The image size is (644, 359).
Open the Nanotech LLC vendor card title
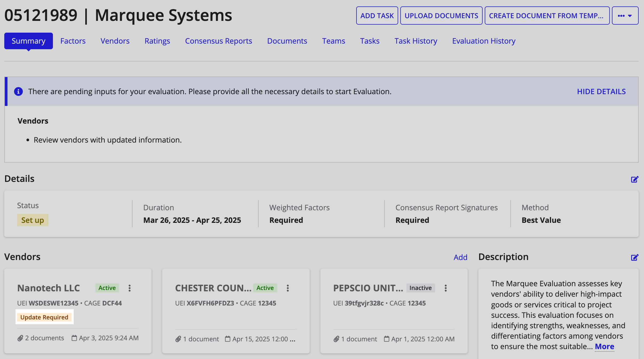click(x=49, y=288)
